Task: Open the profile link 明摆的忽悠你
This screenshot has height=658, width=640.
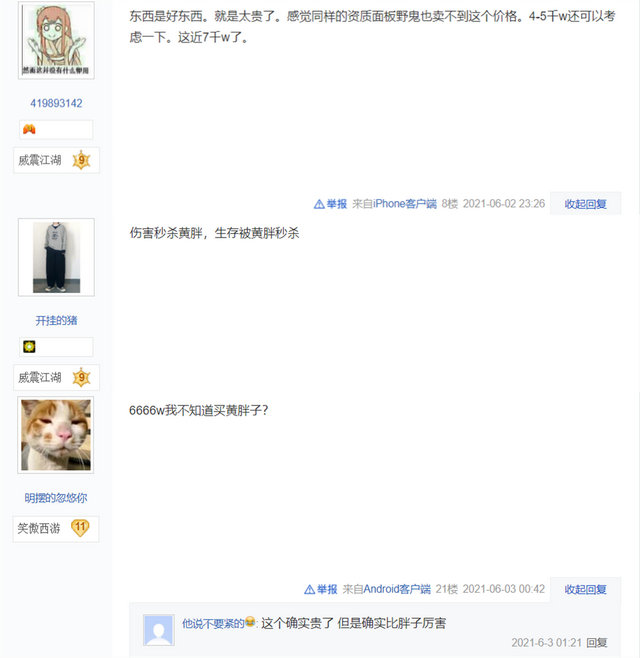Action: (x=56, y=498)
